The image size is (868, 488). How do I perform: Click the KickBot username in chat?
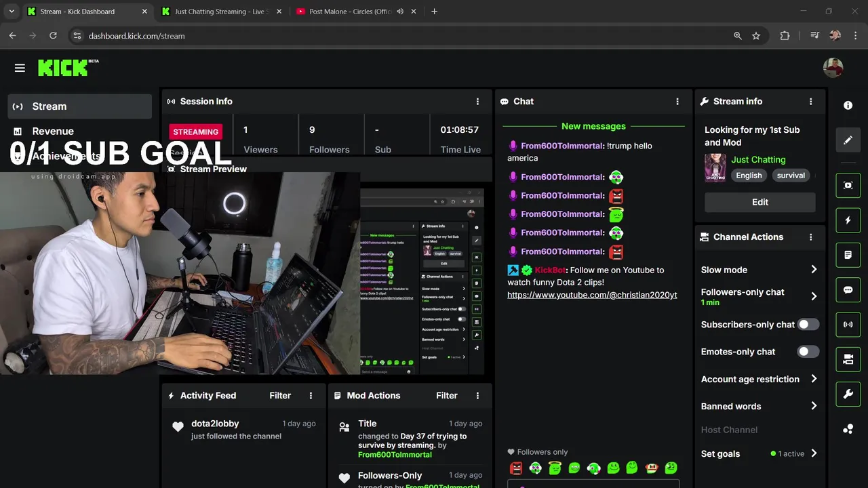pos(550,270)
